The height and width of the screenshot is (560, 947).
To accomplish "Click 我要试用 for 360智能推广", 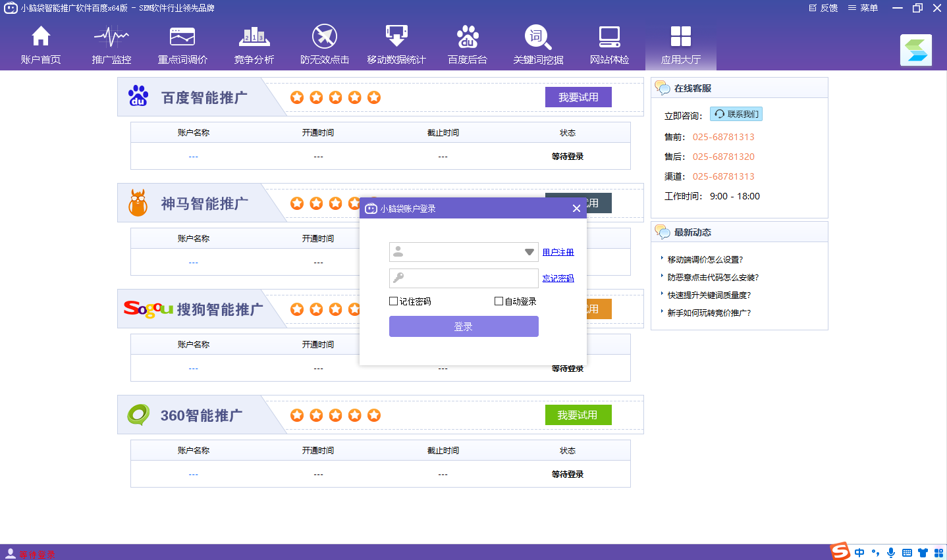I will [578, 415].
